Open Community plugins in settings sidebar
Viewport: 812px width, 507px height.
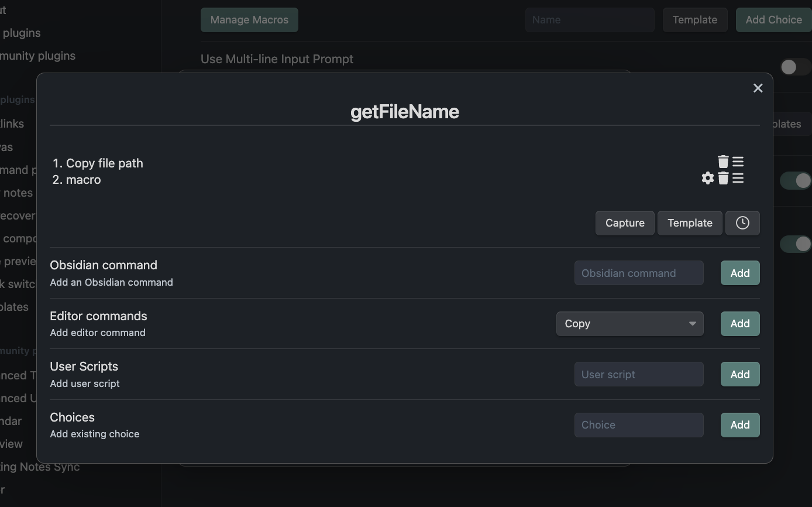[39, 56]
